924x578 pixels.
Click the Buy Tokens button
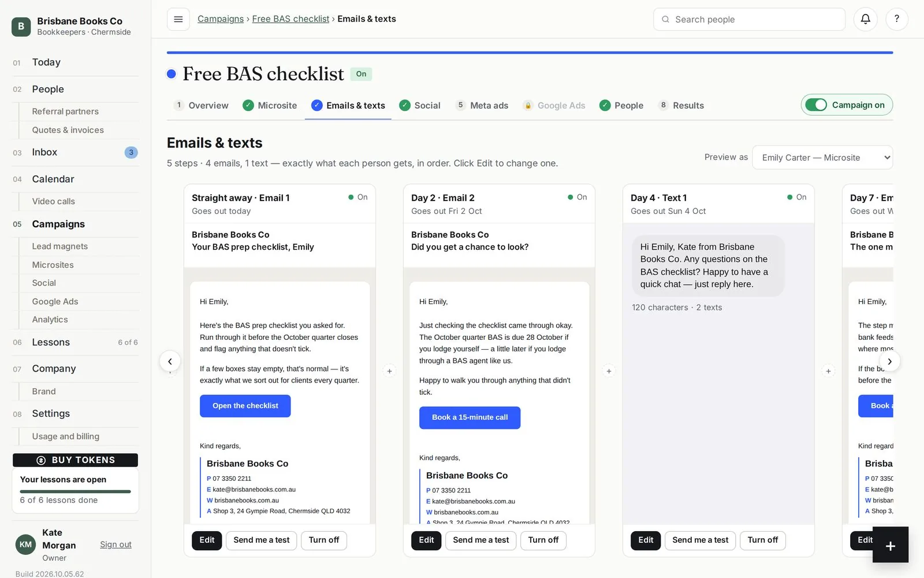point(75,460)
